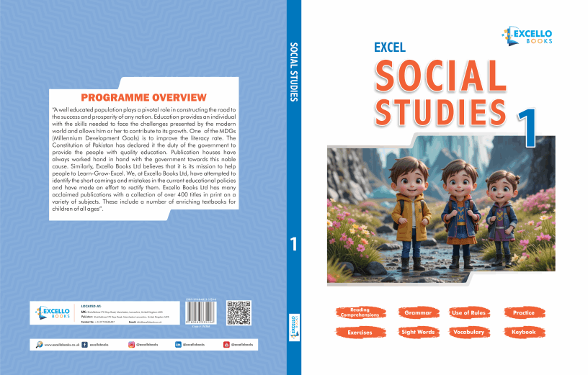Click the Facebook icon in the footer
The image size is (588, 375).
coord(84,345)
